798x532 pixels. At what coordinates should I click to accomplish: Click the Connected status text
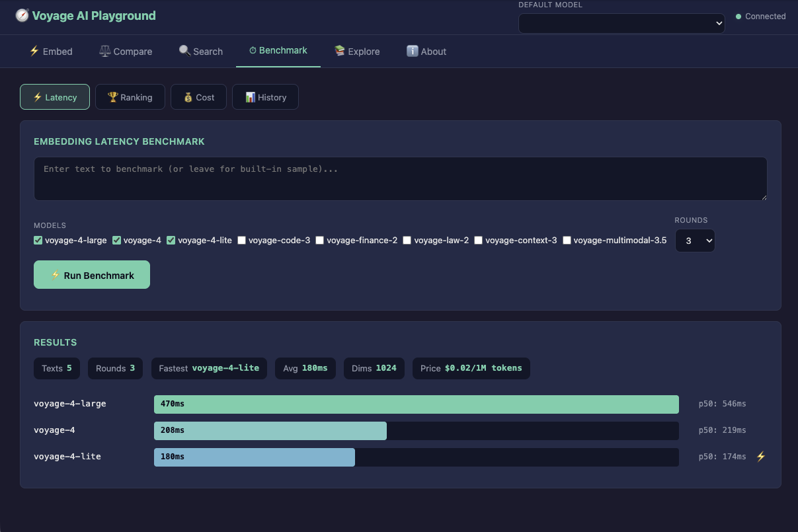[766, 17]
